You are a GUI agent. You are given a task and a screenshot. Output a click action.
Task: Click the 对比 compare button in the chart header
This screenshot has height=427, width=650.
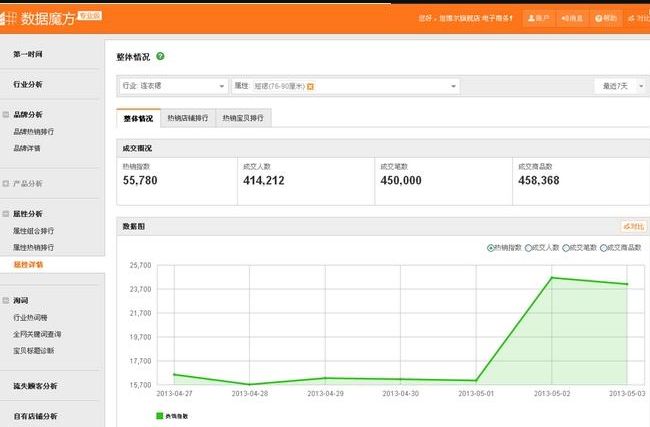pyautogui.click(x=633, y=226)
